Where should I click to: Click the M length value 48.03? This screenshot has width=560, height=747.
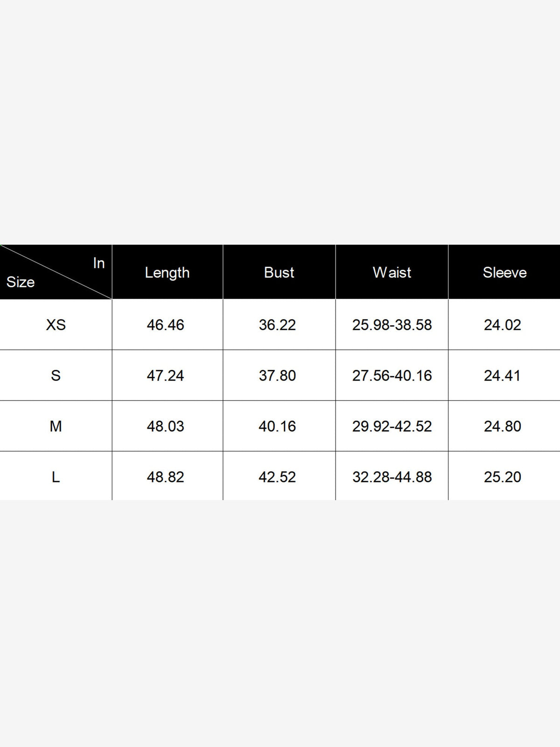[165, 426]
